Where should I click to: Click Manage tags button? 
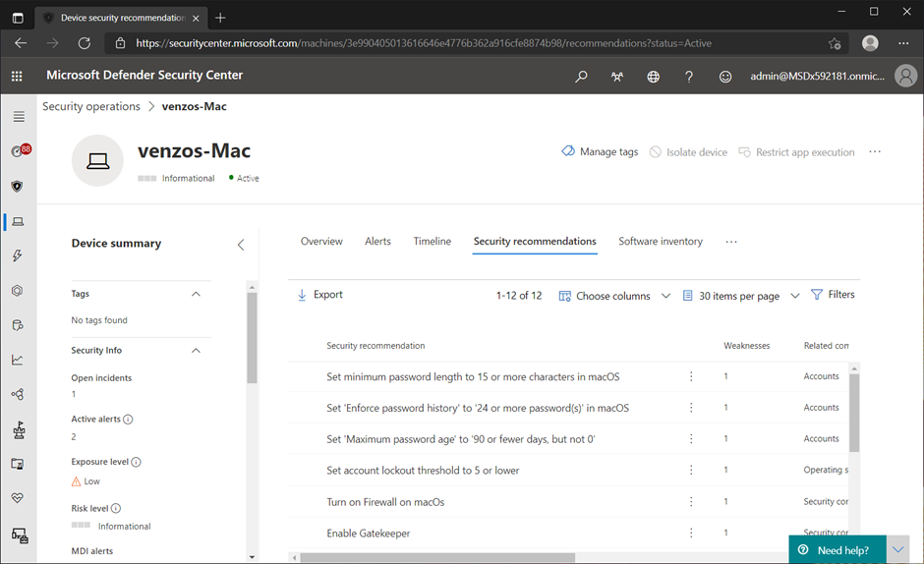point(600,151)
